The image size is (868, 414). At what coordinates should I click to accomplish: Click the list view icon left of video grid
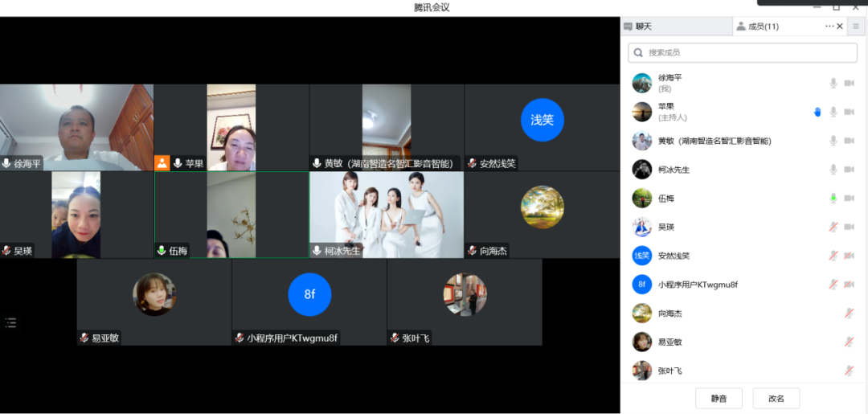[x=11, y=322]
